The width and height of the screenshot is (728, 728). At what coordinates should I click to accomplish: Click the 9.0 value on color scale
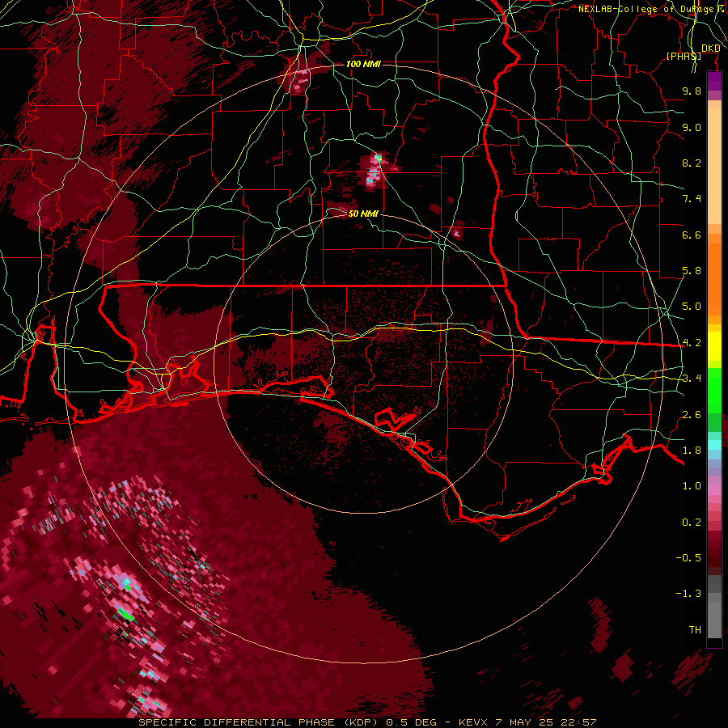(692, 127)
